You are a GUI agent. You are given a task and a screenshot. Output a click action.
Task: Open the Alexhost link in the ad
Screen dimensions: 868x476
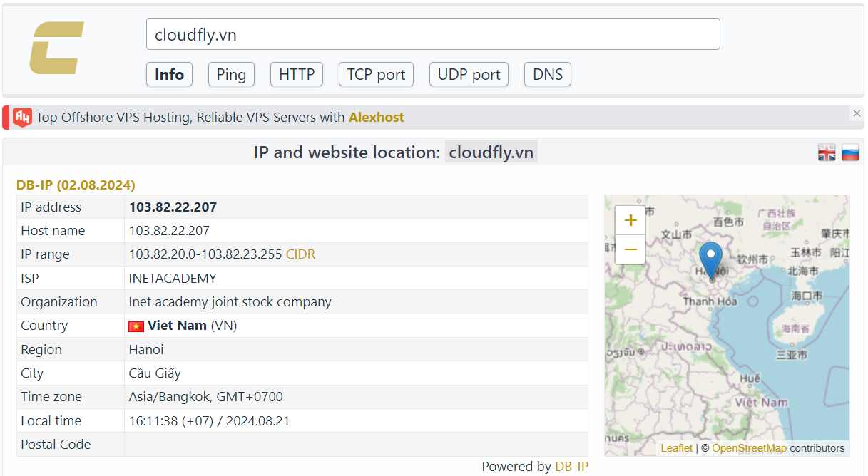click(377, 118)
